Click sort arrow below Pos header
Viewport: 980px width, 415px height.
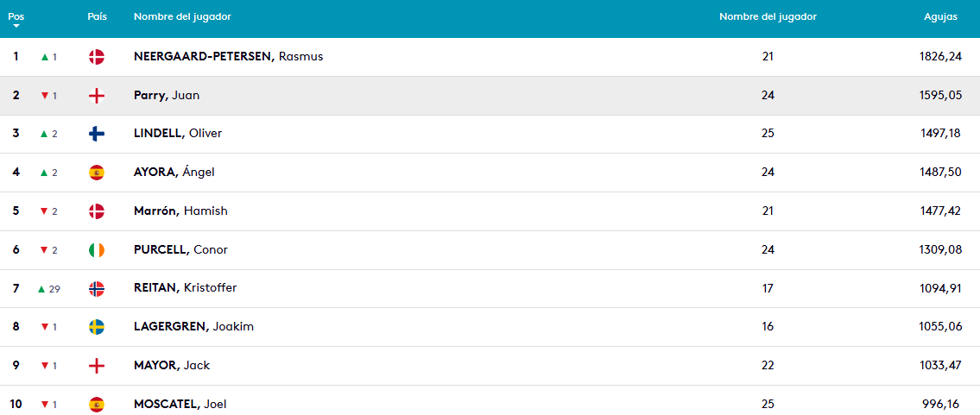tap(16, 27)
